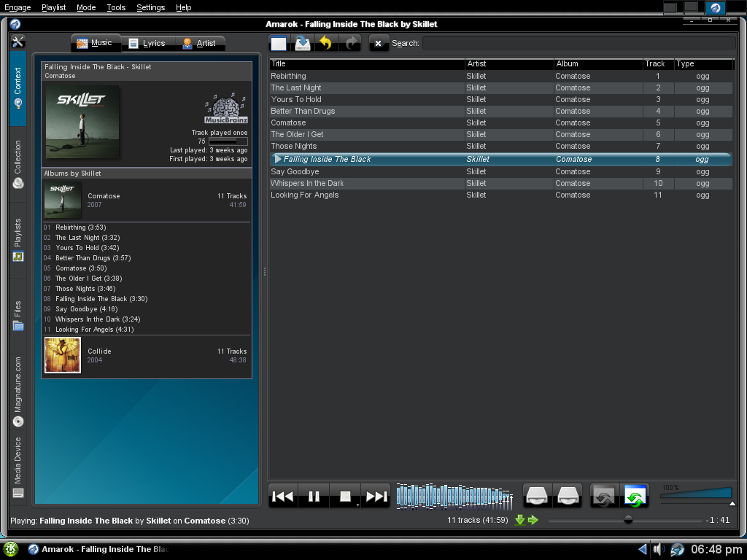Expand the Collide album entry
Viewport: 747px width, 560px height.
[x=146, y=355]
